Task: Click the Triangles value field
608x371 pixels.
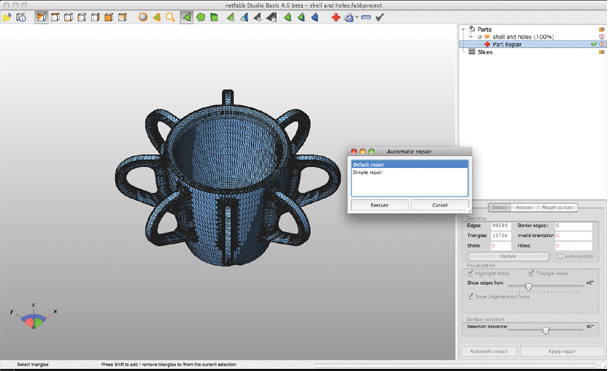Action: [501, 235]
